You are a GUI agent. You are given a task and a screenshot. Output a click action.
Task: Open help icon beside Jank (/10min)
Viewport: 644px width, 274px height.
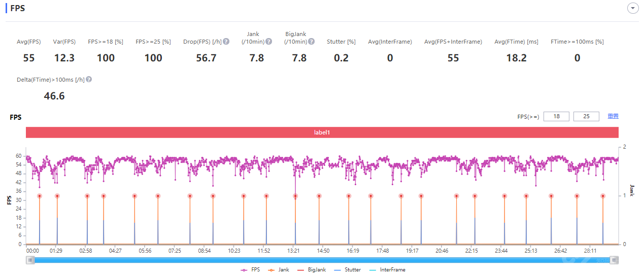269,42
